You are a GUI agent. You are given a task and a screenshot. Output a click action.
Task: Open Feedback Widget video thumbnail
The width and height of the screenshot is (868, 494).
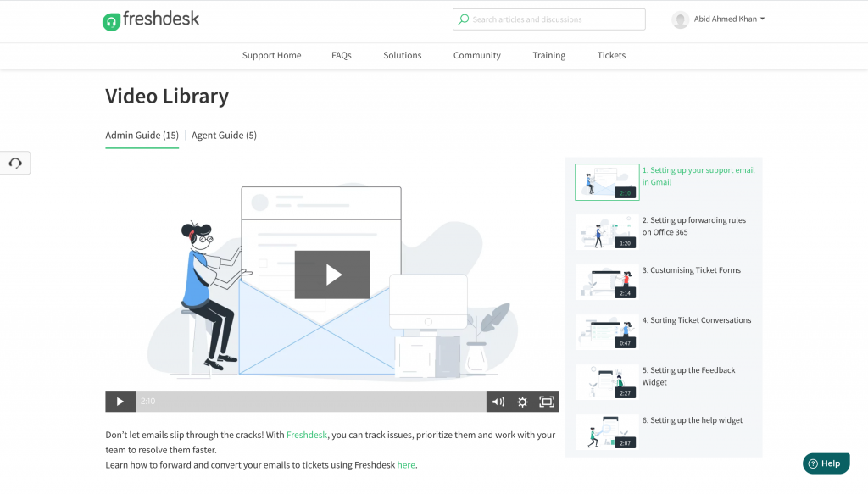[x=607, y=382]
